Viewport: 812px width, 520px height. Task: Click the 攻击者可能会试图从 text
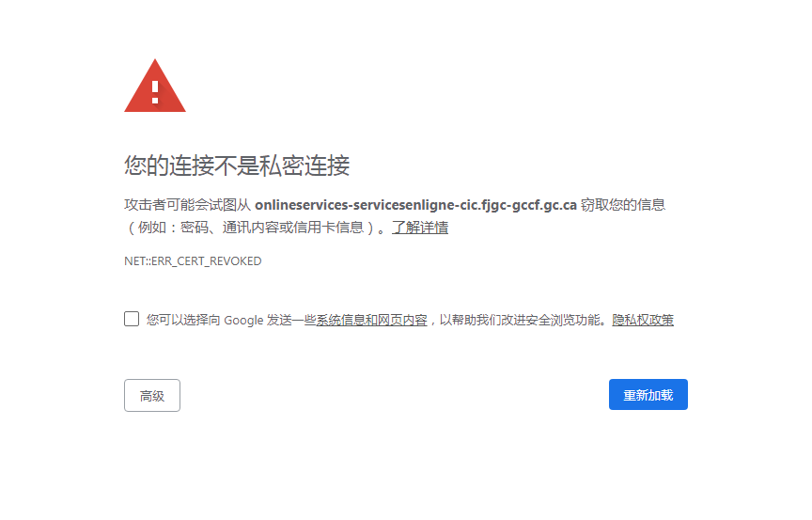[187, 205]
